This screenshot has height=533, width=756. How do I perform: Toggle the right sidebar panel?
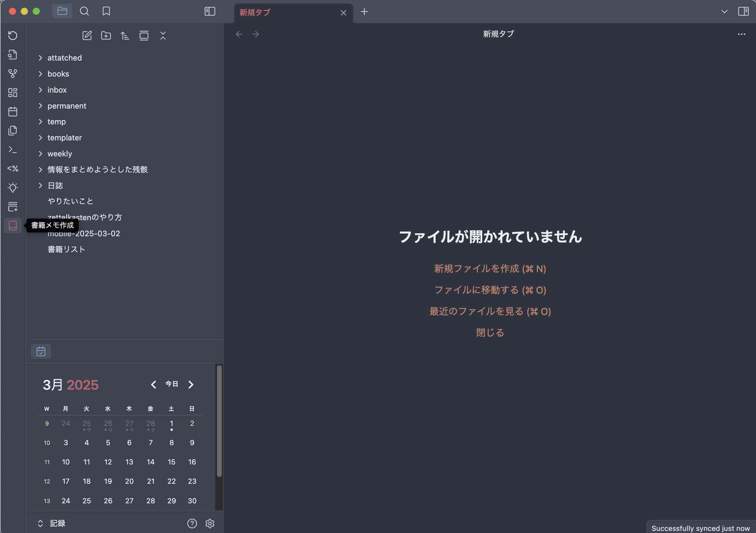(743, 11)
